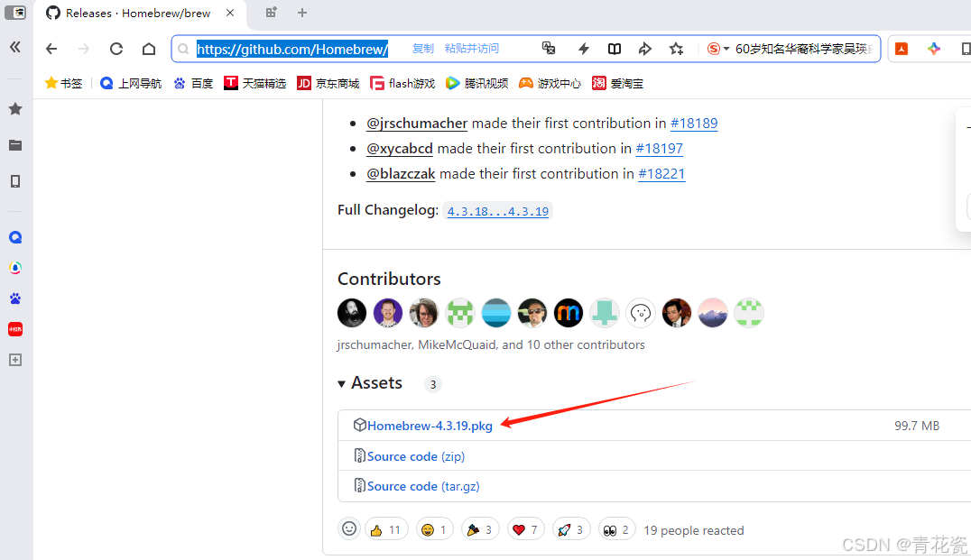Click the phone icon in the left sidebar
The image size is (971, 560).
point(15,181)
